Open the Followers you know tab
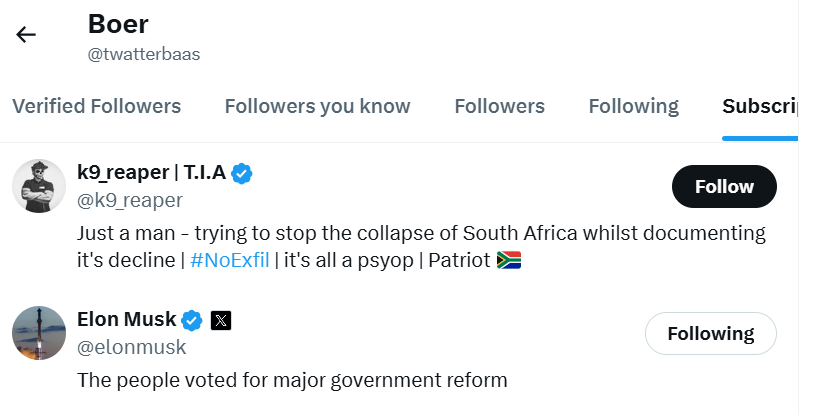 (318, 106)
